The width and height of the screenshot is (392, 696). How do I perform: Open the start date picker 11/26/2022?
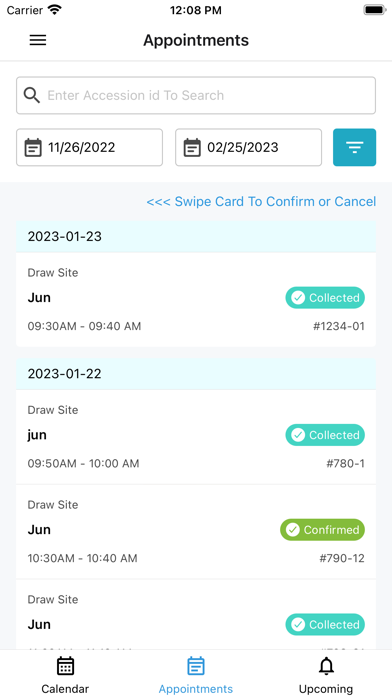(x=90, y=147)
